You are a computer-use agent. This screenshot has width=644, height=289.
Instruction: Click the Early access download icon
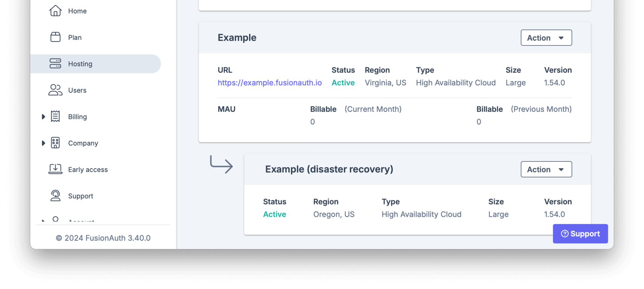pyautogui.click(x=56, y=169)
